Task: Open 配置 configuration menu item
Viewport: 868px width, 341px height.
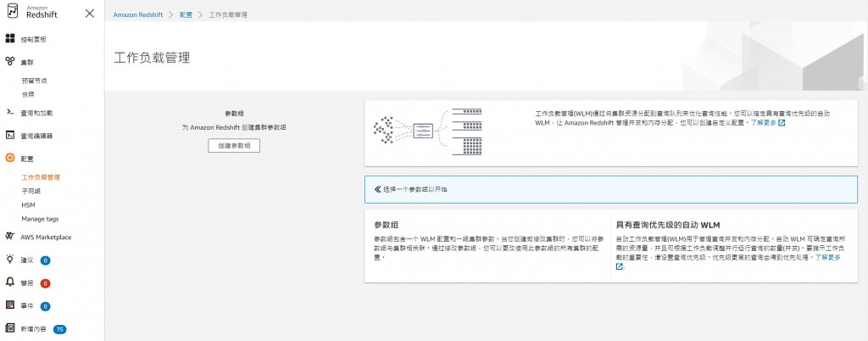Action: [x=27, y=159]
